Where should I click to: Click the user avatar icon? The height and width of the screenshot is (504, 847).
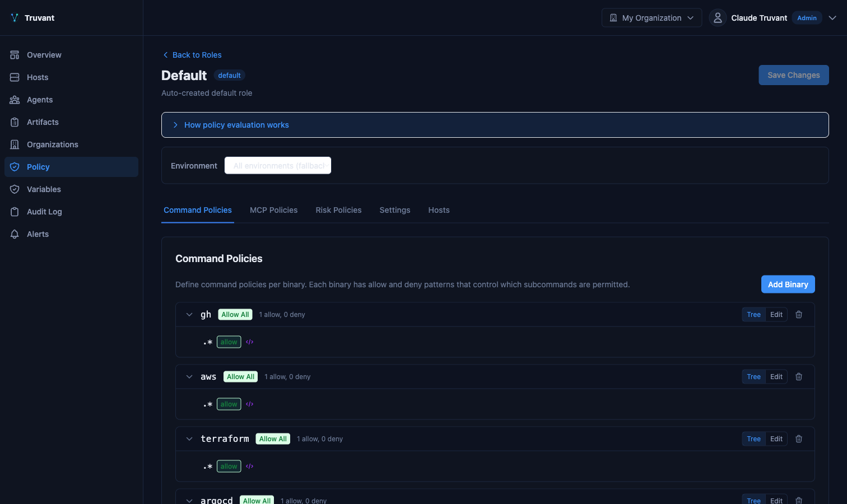click(x=718, y=18)
